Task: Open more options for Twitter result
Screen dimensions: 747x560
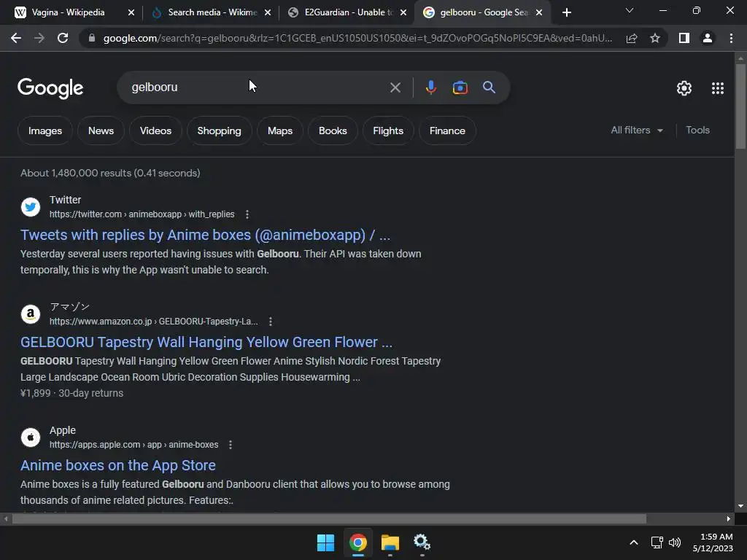Action: (247, 214)
